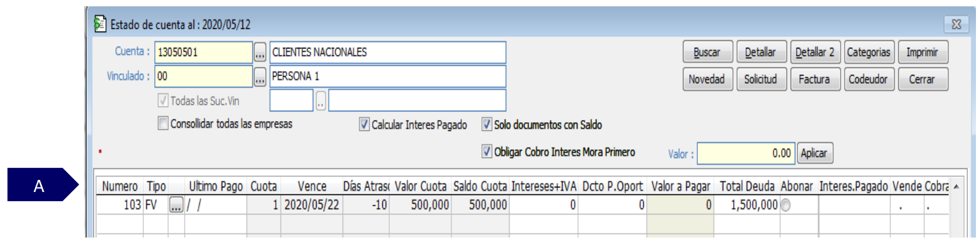
Task: Apply the value with the Aplicar button
Action: [814, 153]
